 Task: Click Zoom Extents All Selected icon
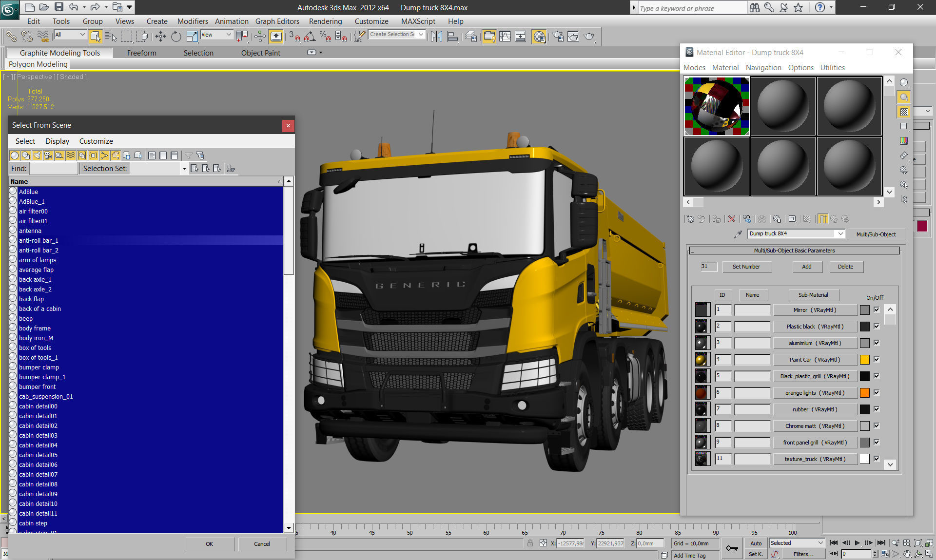point(929,543)
